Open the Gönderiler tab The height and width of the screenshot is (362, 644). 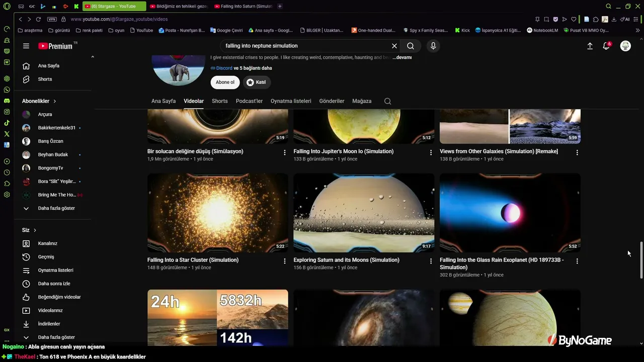point(332,101)
